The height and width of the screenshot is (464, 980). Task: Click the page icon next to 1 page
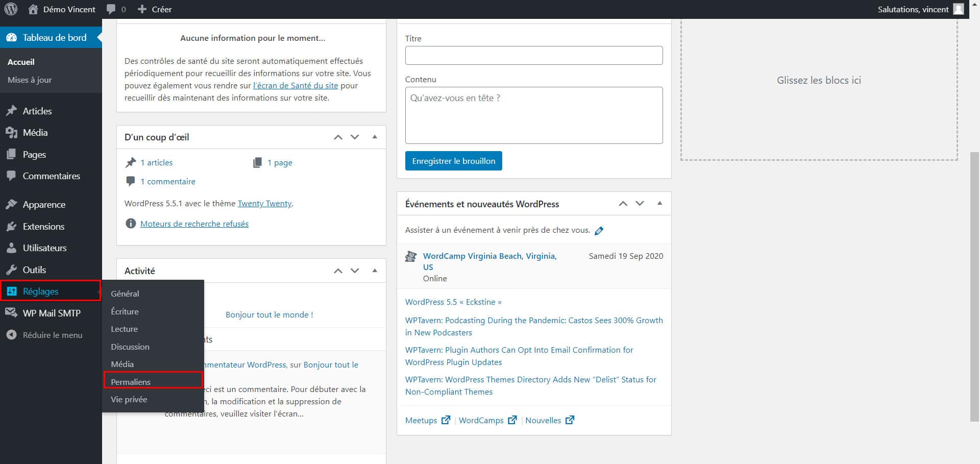click(258, 162)
